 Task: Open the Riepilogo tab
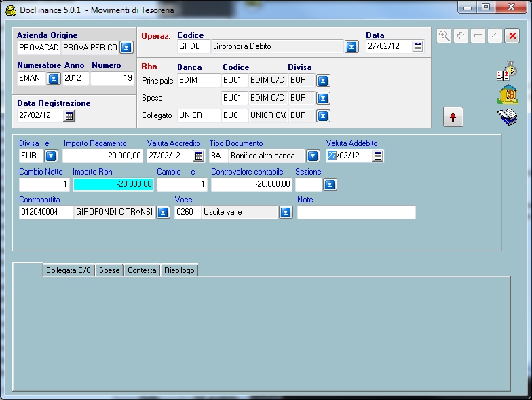[178, 270]
